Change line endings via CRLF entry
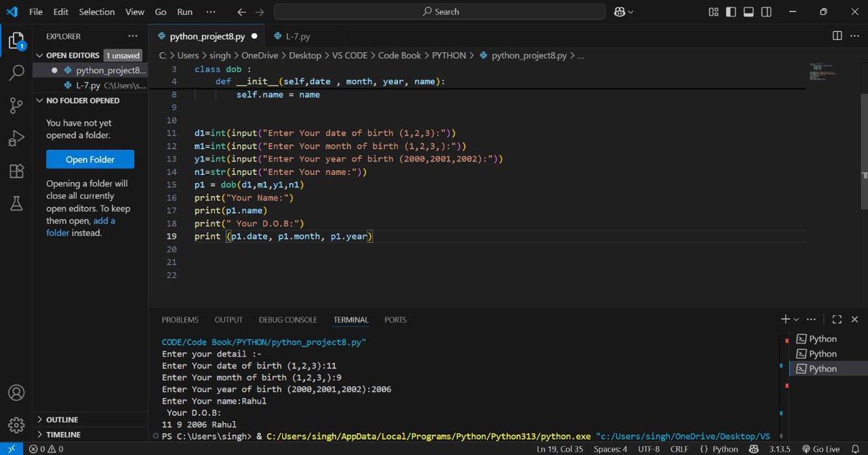The image size is (868, 455). 681,448
